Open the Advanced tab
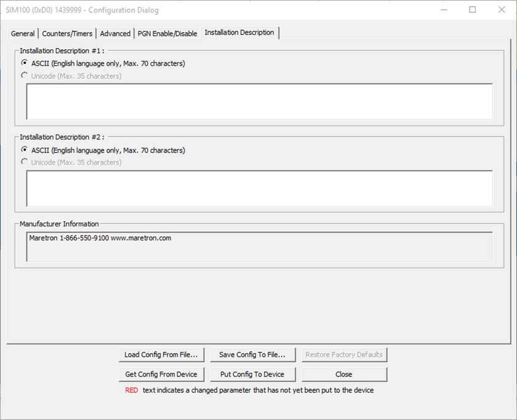The height and width of the screenshot is (420, 517). tap(115, 34)
